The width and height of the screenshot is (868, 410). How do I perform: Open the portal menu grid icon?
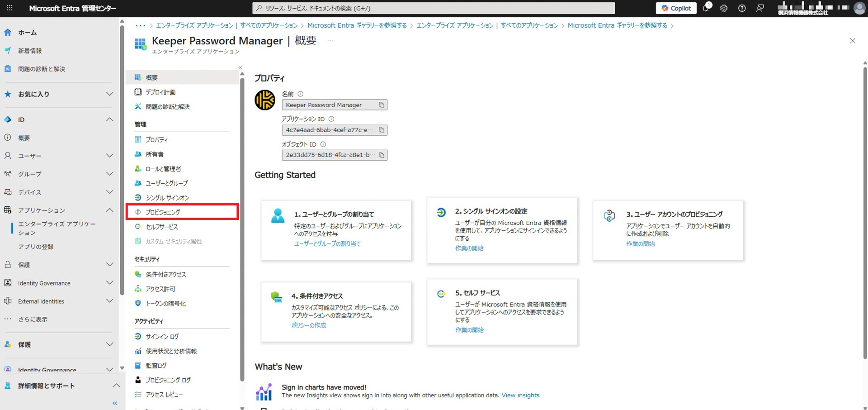tap(9, 8)
